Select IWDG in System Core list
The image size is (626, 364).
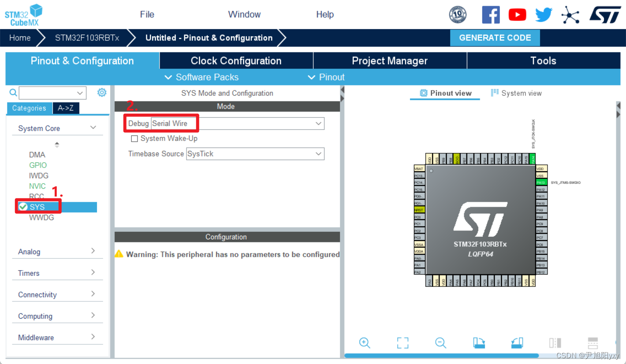(x=39, y=176)
